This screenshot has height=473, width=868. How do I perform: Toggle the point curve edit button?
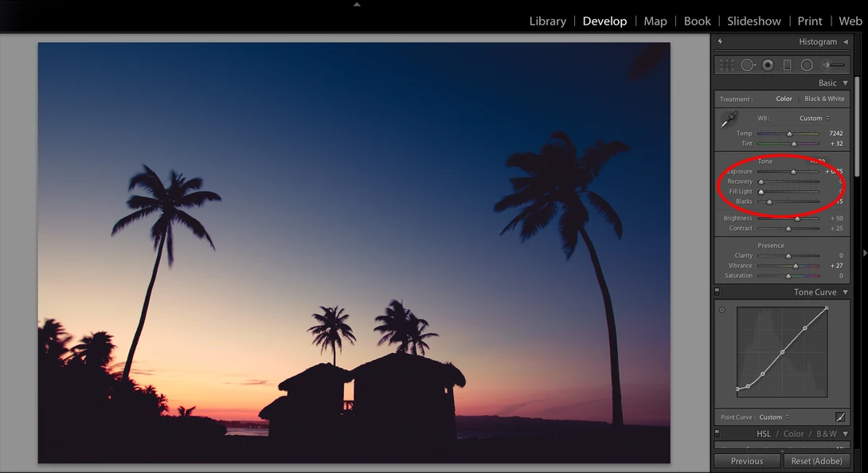click(840, 417)
